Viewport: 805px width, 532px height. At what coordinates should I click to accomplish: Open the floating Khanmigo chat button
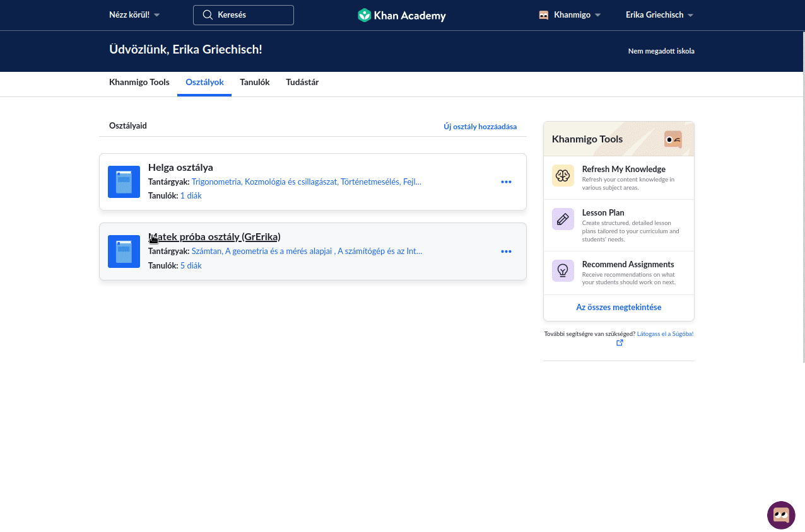pos(781,515)
